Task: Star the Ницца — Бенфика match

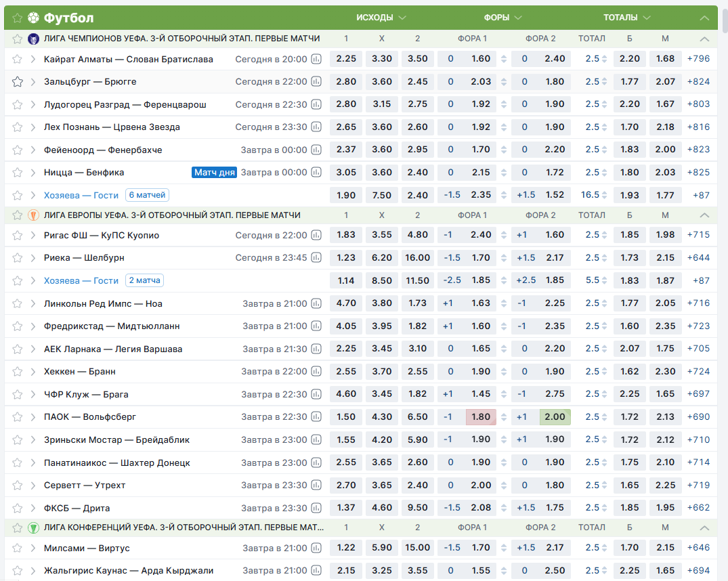Action: pyautogui.click(x=17, y=172)
